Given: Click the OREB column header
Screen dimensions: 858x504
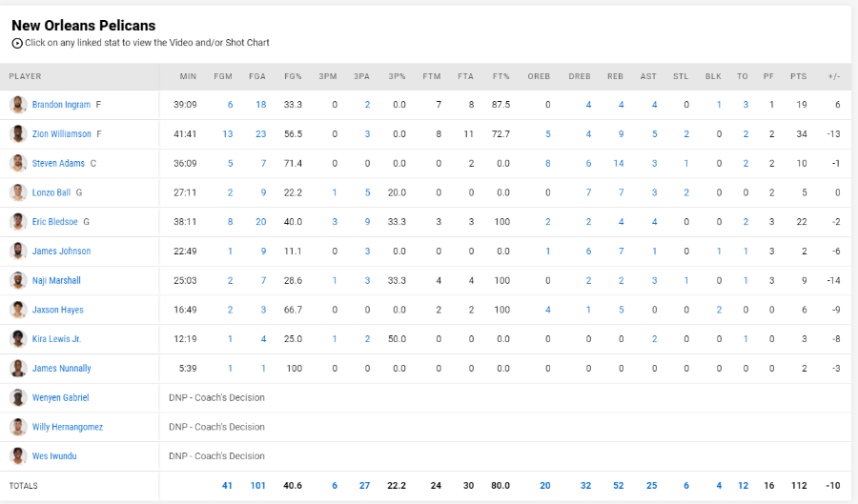Looking at the screenshot, I should tap(539, 76).
